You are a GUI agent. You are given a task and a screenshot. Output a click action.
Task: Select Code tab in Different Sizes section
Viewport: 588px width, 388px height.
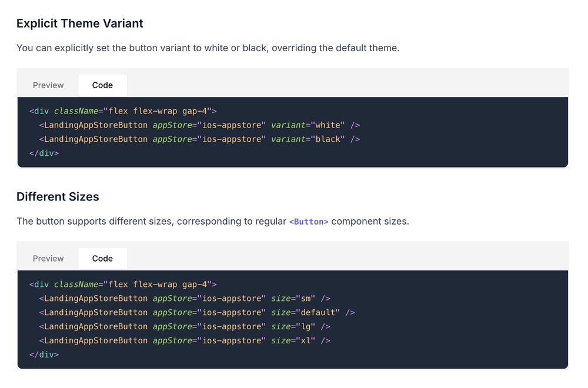point(102,258)
